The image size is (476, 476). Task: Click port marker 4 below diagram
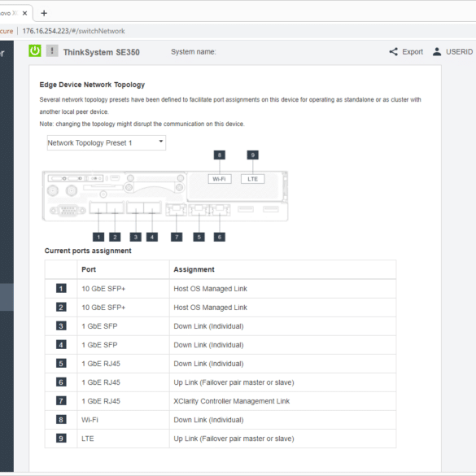(x=152, y=237)
